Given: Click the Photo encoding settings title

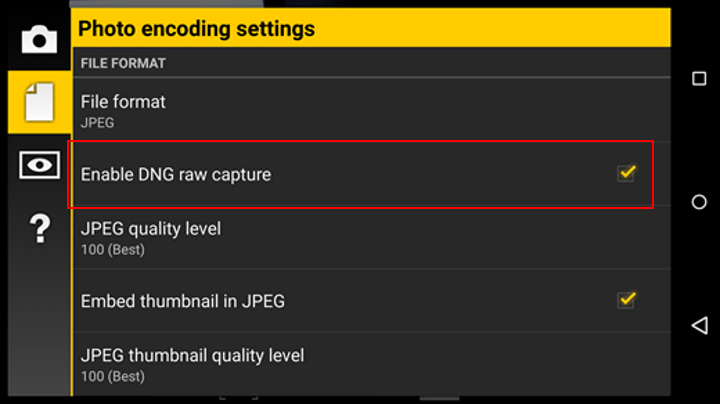Looking at the screenshot, I should pos(197,29).
